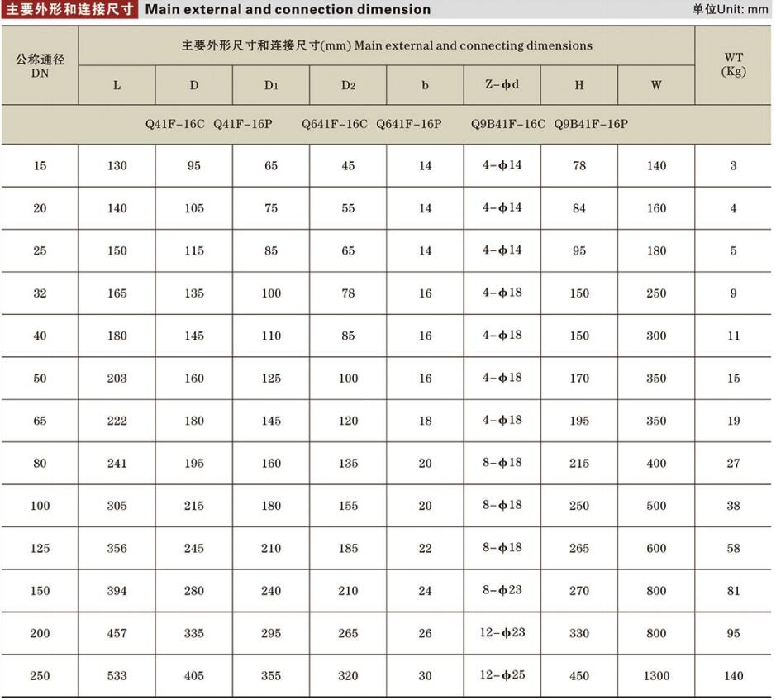
Task: Click the title "Main external and connection dimension"
Action: tap(288, 9)
